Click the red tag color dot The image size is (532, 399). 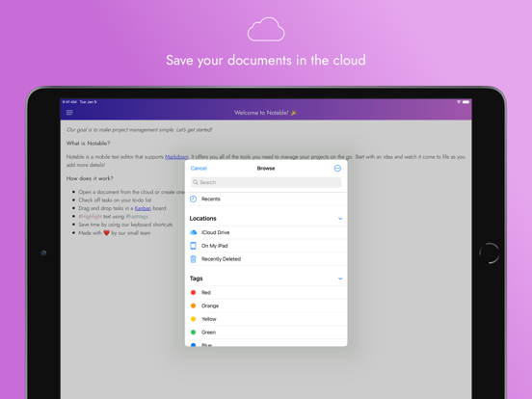pyautogui.click(x=193, y=292)
